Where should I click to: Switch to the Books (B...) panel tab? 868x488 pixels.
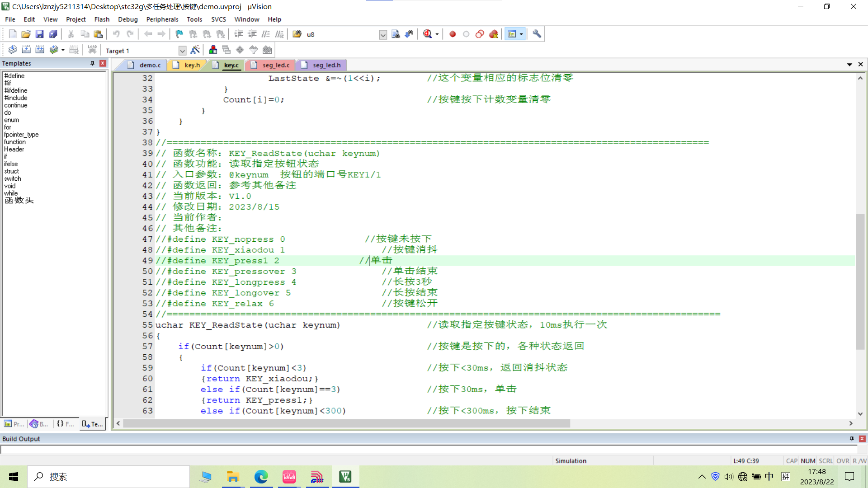(x=39, y=424)
